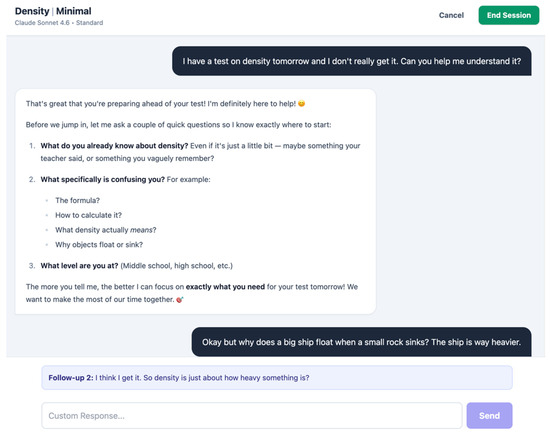Click the "Why objects float or sink?" bullet

99,245
